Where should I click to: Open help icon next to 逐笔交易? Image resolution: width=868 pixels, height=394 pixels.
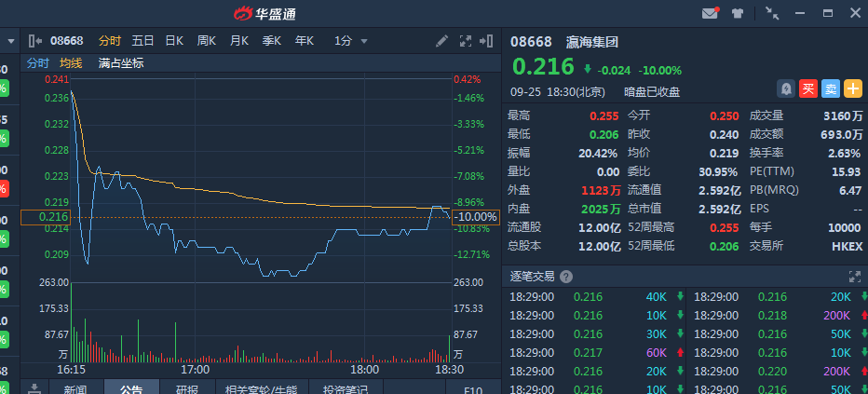coord(566,277)
